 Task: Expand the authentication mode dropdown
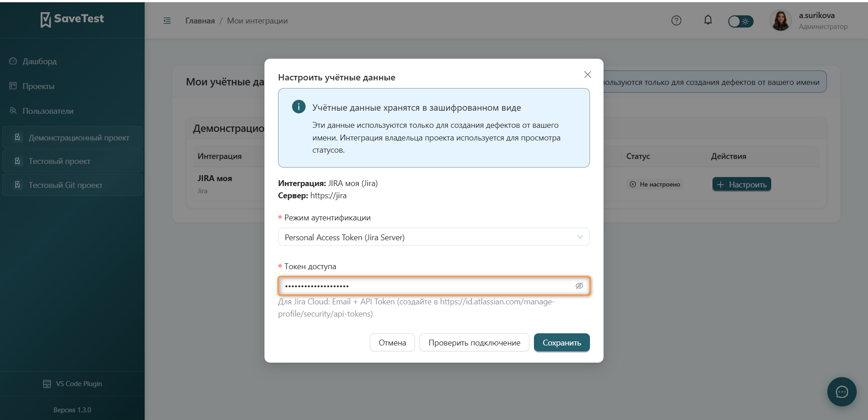tap(434, 237)
